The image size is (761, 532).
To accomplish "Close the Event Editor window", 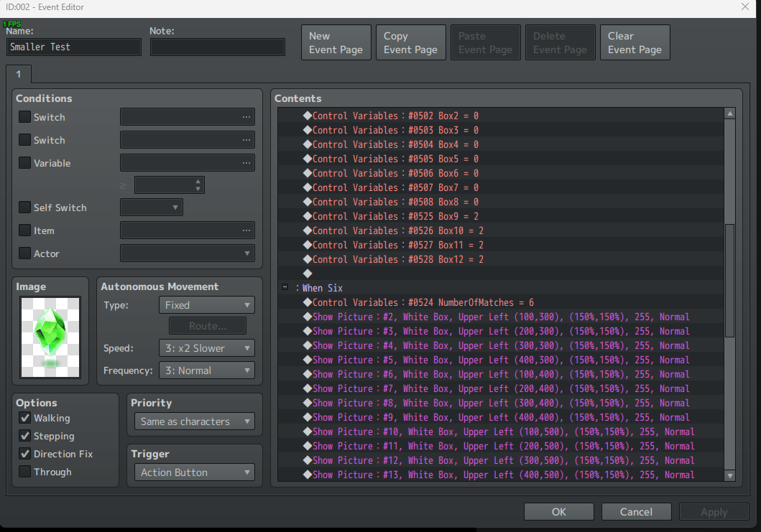I will (745, 6).
